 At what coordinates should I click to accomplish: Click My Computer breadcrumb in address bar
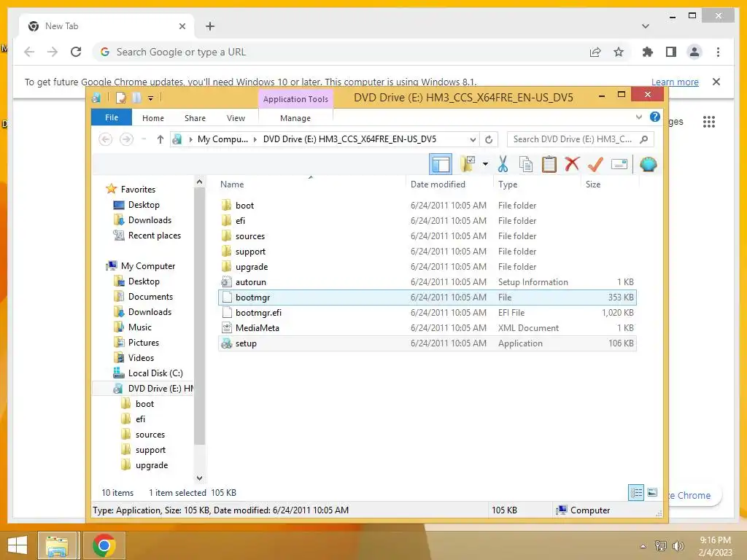pos(222,139)
